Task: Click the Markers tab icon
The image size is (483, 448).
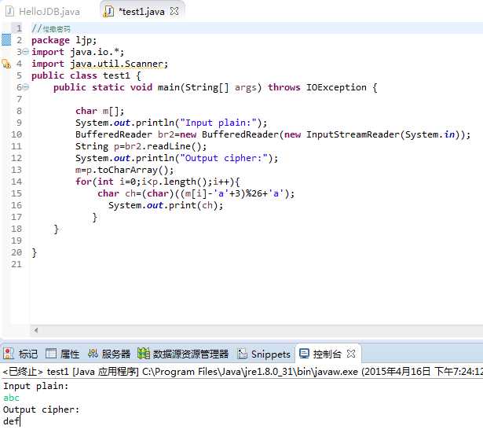Action: click(x=9, y=354)
